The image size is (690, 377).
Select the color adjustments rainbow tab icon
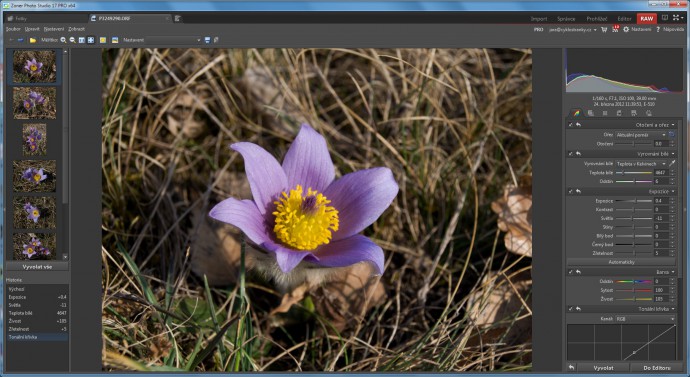[x=576, y=113]
